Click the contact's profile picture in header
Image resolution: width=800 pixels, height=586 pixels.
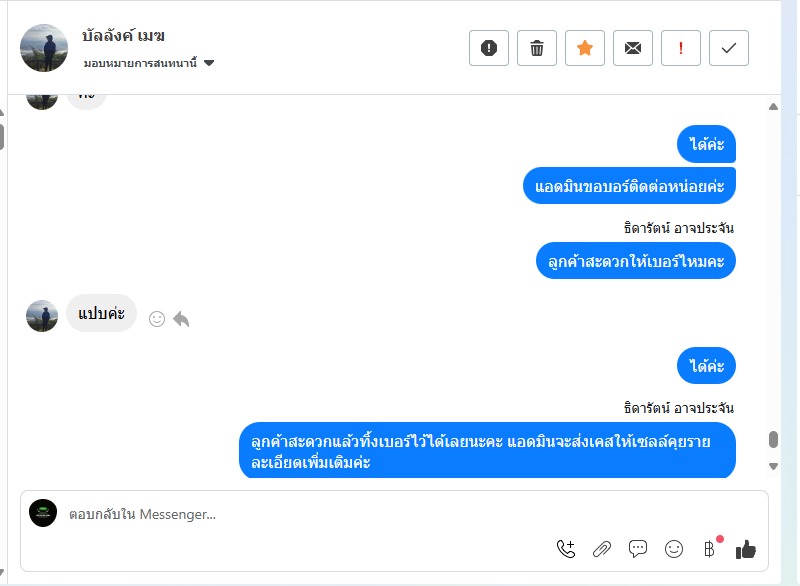[44, 48]
